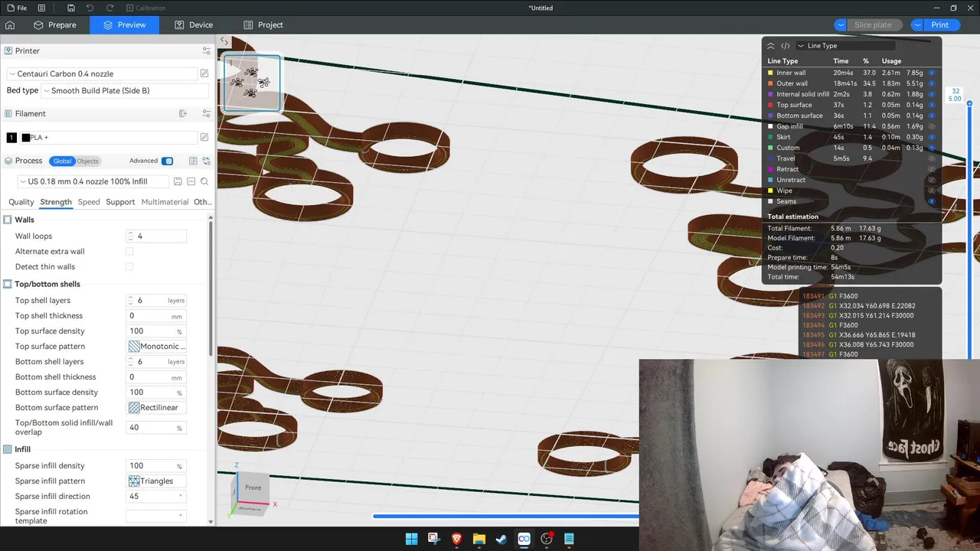Click the Printer section icon

pos(8,51)
